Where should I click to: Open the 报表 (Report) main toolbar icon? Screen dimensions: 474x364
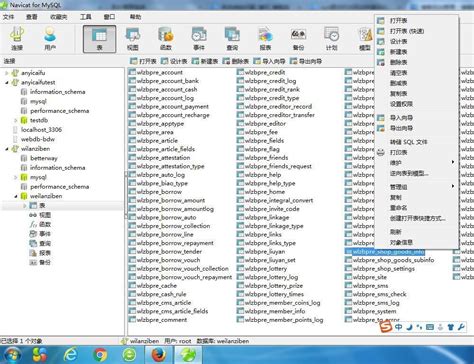click(265, 39)
